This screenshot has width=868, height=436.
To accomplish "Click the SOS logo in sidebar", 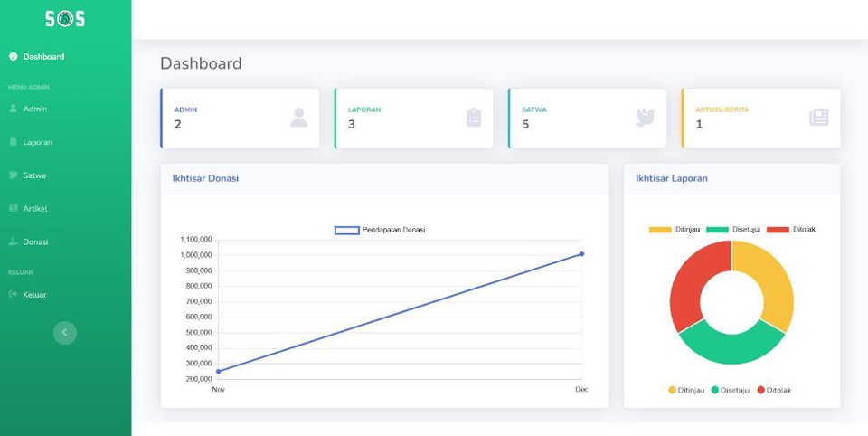I will 65,19.
